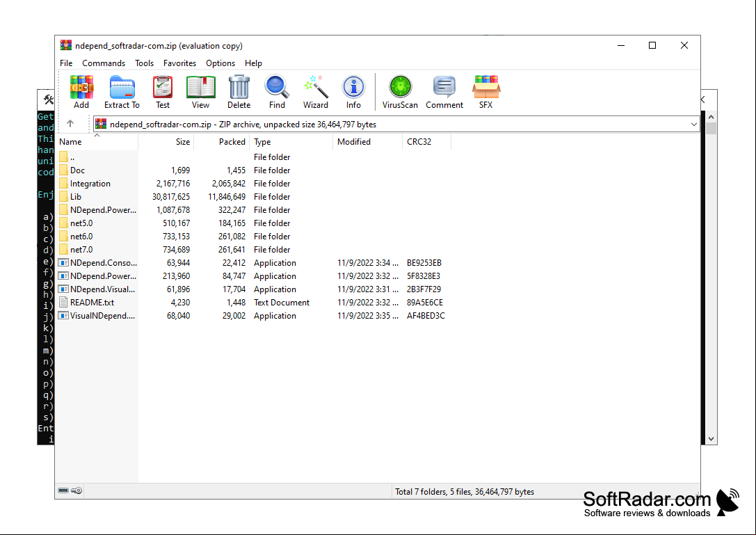Select the Integration folder icon

tap(63, 183)
